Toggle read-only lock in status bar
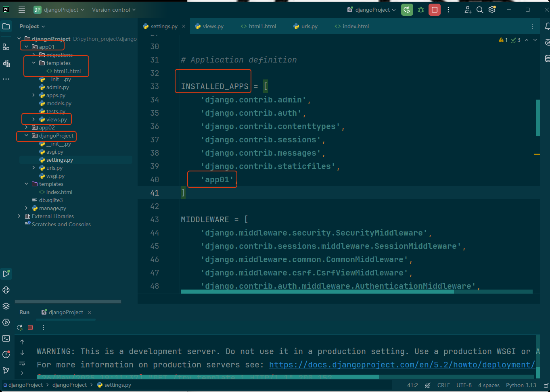550x392 pixels. coord(546,385)
